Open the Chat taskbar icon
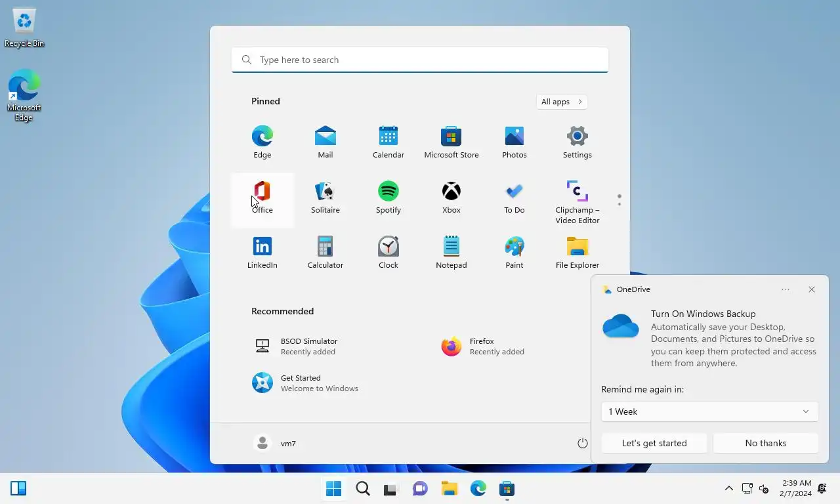 point(421,489)
